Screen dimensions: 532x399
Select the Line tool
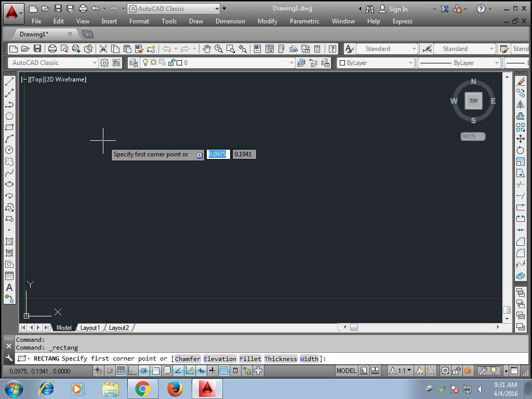click(9, 81)
